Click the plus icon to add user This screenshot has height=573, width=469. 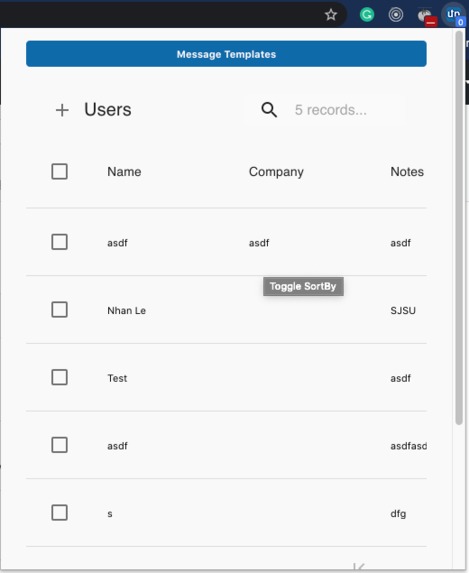pyautogui.click(x=62, y=110)
